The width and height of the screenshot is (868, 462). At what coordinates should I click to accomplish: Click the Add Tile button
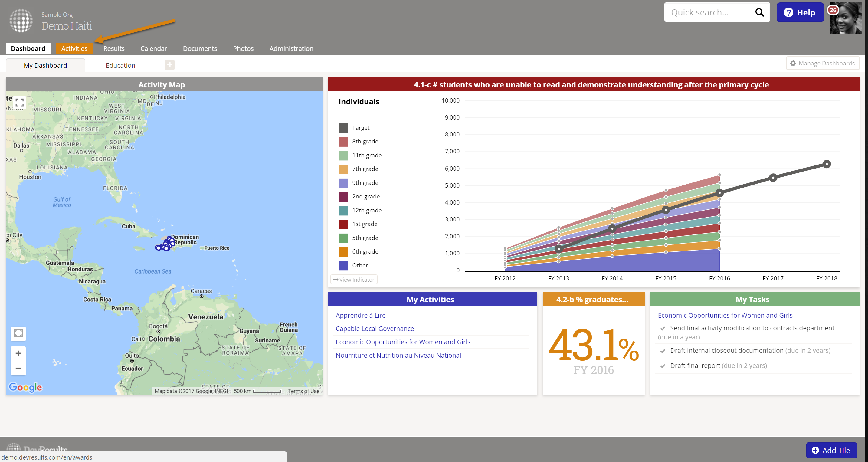pyautogui.click(x=831, y=450)
